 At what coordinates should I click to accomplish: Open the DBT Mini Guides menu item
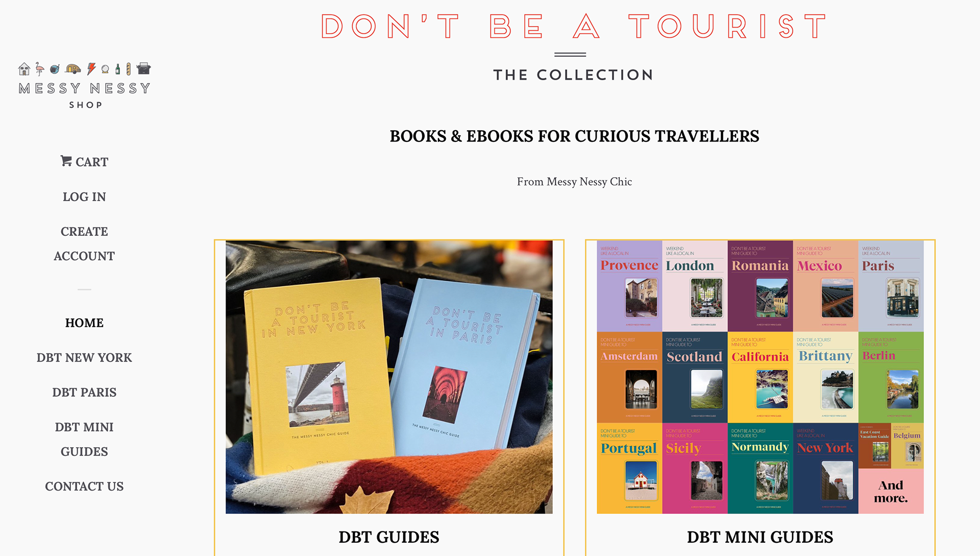pos(84,439)
